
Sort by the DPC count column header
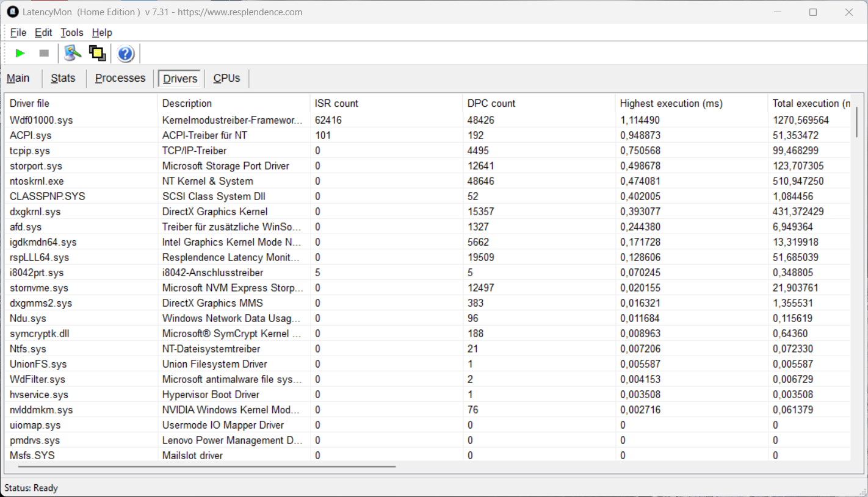click(x=491, y=104)
